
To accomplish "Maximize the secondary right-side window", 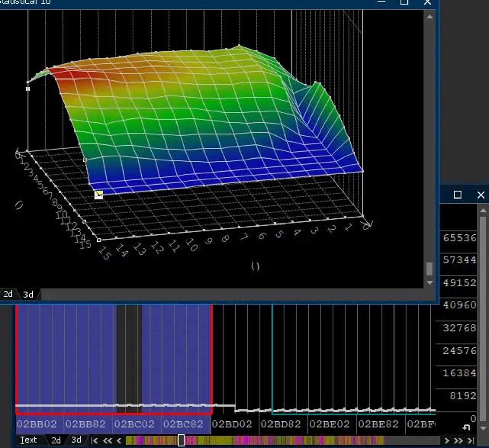I will [x=457, y=195].
